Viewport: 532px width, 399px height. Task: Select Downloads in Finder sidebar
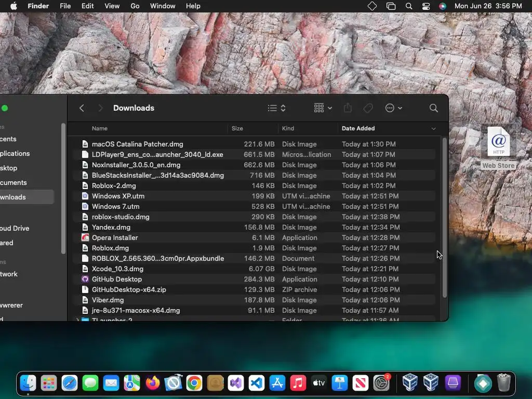click(27, 197)
